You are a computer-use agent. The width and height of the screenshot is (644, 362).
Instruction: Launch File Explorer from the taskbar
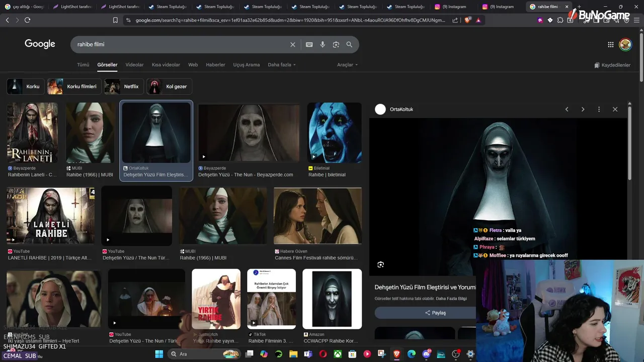(x=293, y=354)
